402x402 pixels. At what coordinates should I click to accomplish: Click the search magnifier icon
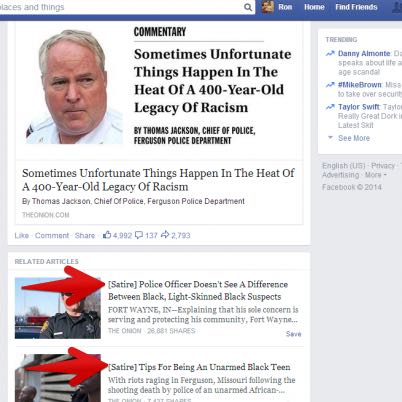click(248, 7)
